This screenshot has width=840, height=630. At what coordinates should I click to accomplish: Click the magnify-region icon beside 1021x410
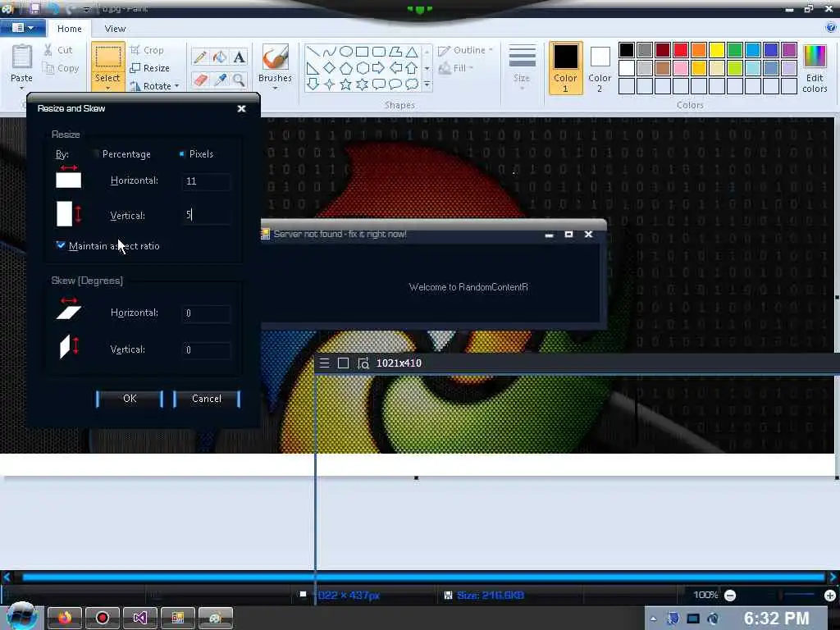click(x=363, y=363)
